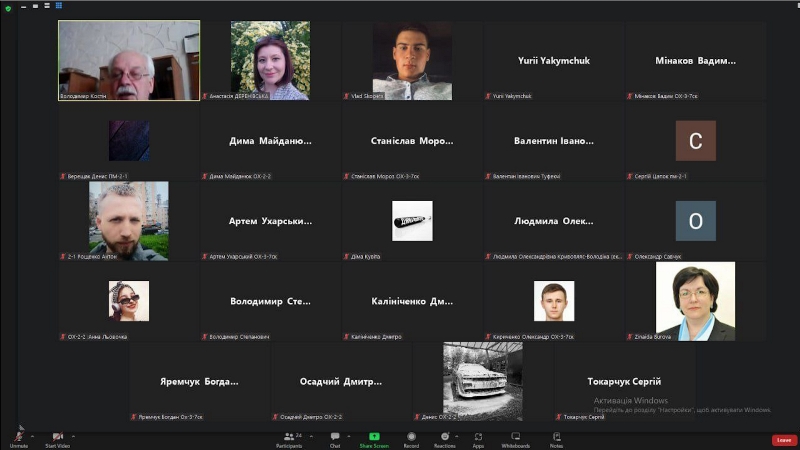
Task: Open Whiteboards from toolbar
Action: (x=516, y=440)
